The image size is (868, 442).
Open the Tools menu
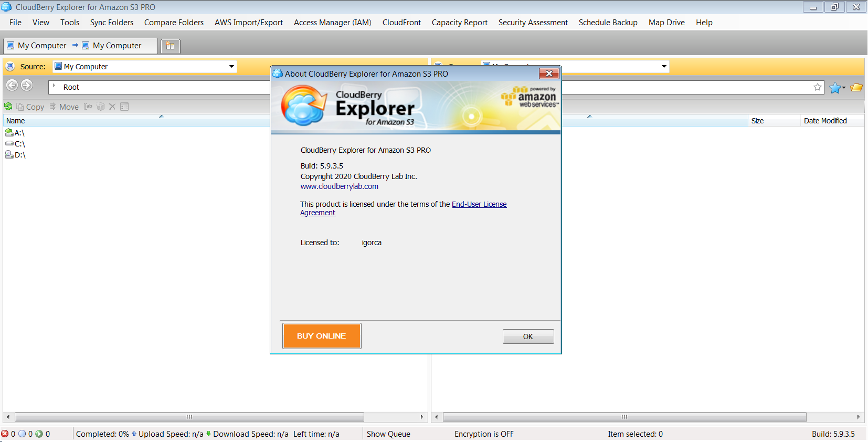click(x=69, y=23)
